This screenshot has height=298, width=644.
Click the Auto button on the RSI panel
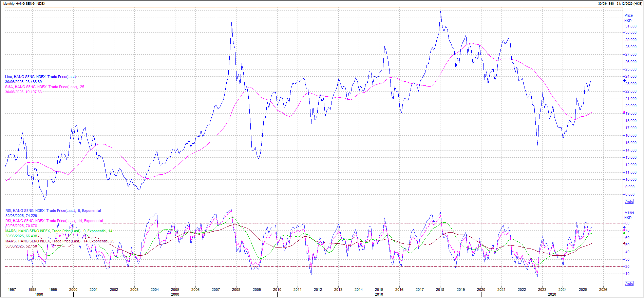(629, 283)
